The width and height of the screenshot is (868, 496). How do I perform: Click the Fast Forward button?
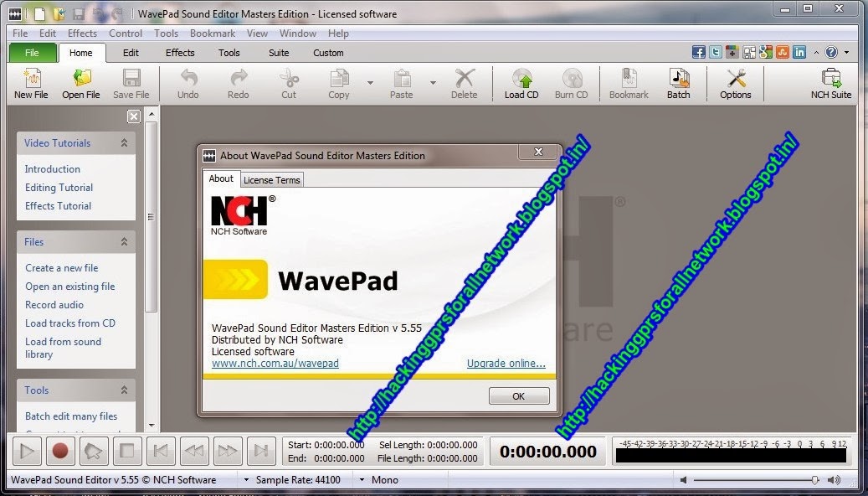pos(228,451)
